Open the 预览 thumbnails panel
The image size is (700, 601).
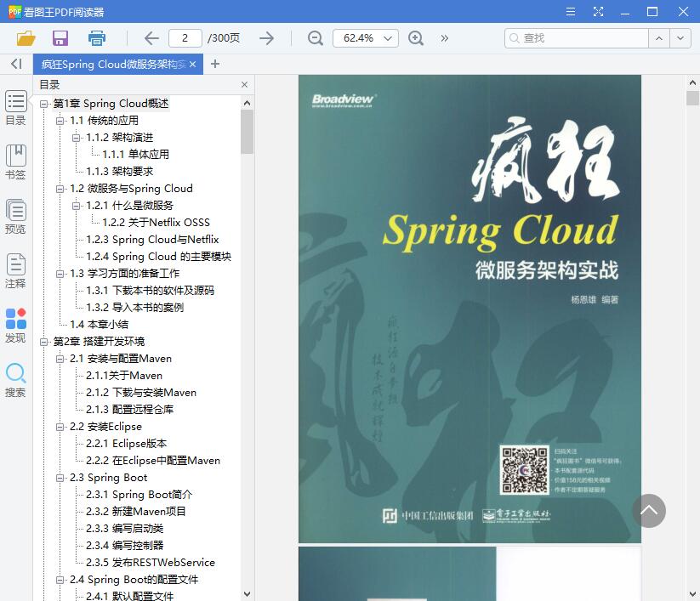pos(15,217)
